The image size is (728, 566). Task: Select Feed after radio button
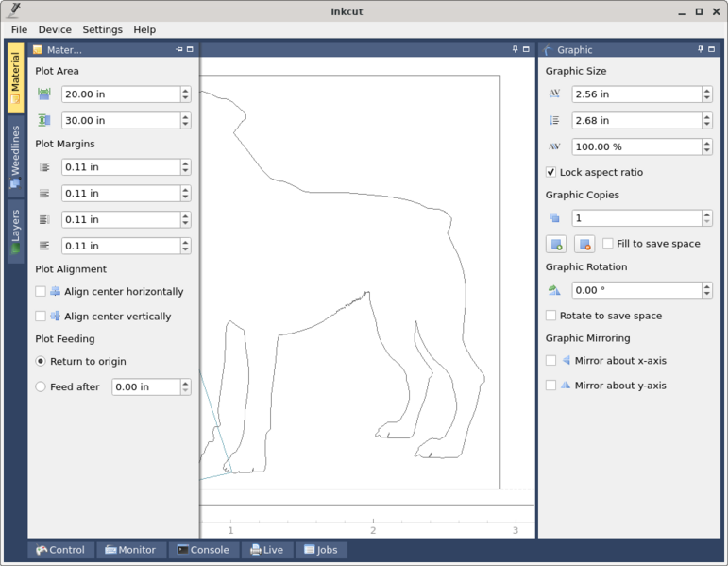[41, 386]
